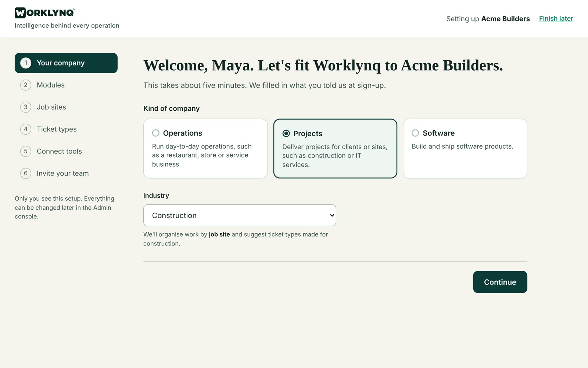Click the Continue button

(500, 282)
